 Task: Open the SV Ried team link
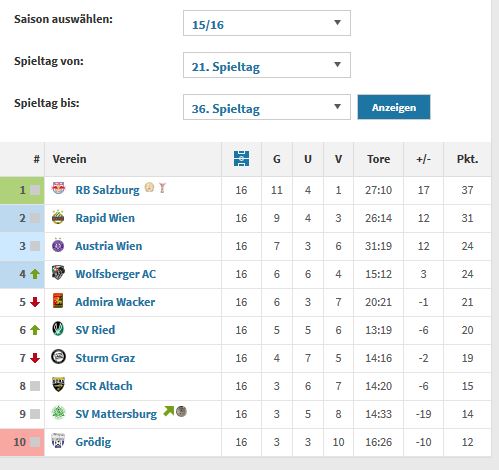95,330
